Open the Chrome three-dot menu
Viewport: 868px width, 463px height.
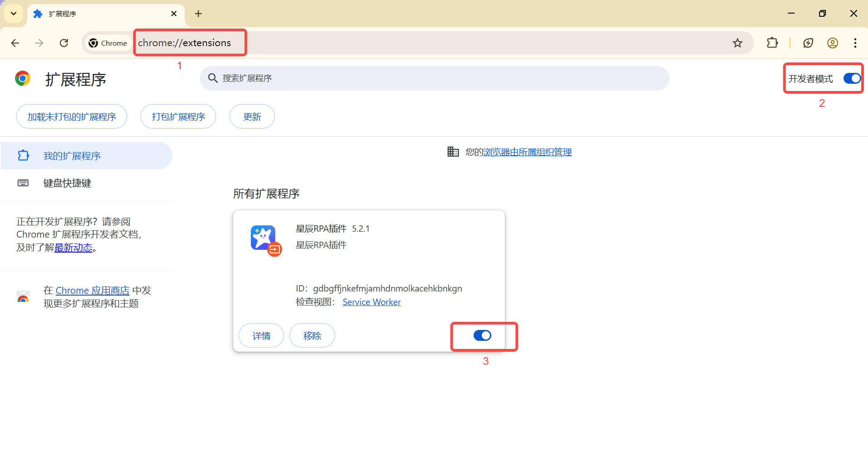click(x=855, y=43)
